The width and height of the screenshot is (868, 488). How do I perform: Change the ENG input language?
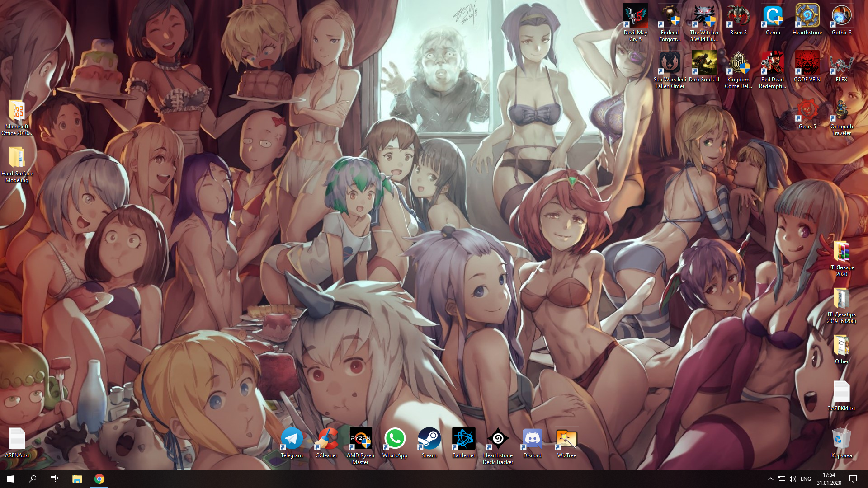[806, 479]
